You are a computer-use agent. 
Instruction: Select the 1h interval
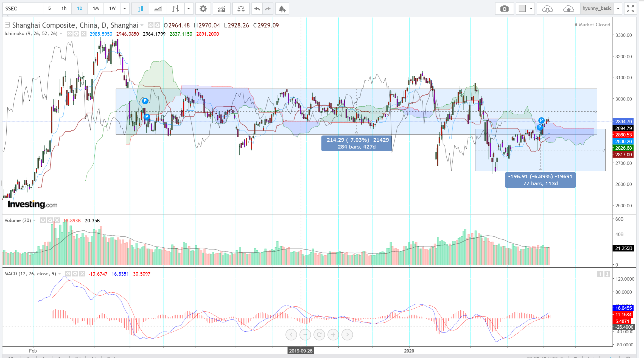pos(64,9)
